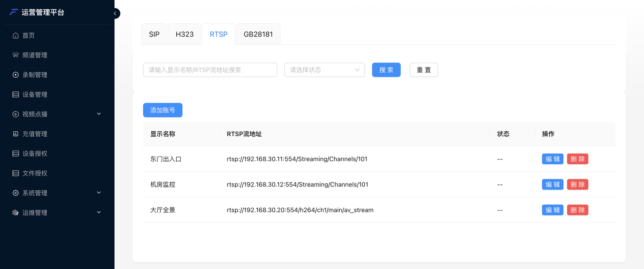Click the 系统管理 gear icon
This screenshot has height=269, width=644.
tap(16, 193)
